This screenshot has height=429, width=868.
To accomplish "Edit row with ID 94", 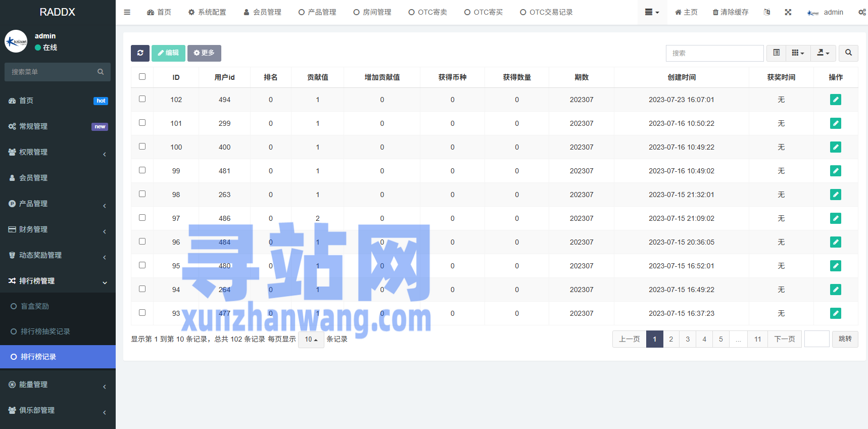I will [x=836, y=290].
